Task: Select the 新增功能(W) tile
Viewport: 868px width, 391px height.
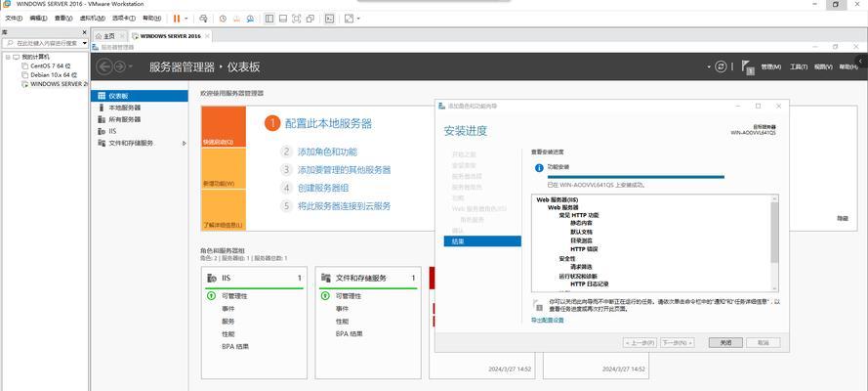Action: point(224,168)
